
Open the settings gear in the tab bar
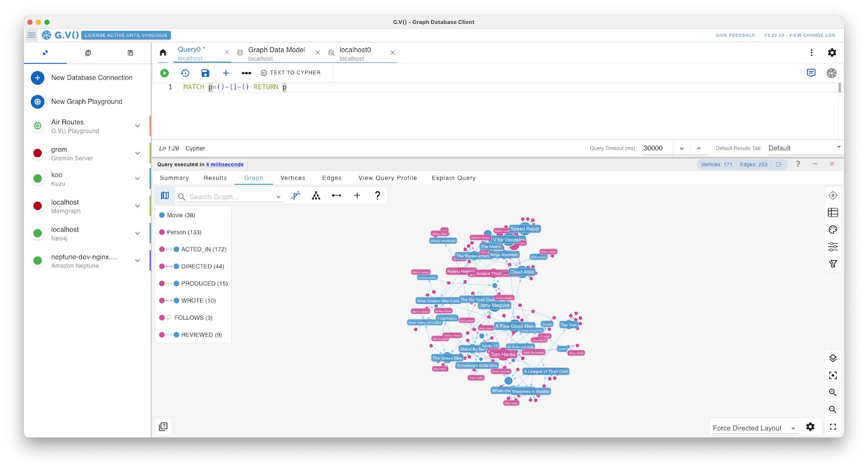pyautogui.click(x=832, y=53)
